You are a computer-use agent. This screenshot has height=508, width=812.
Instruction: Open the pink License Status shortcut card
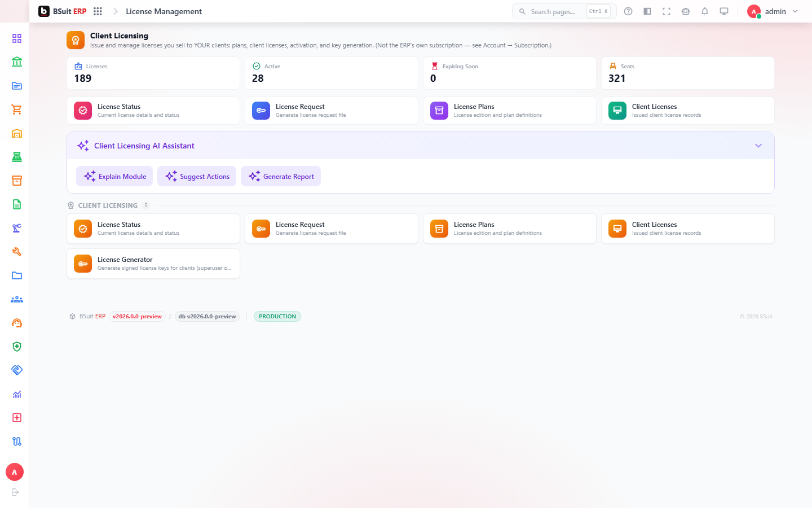click(x=153, y=111)
